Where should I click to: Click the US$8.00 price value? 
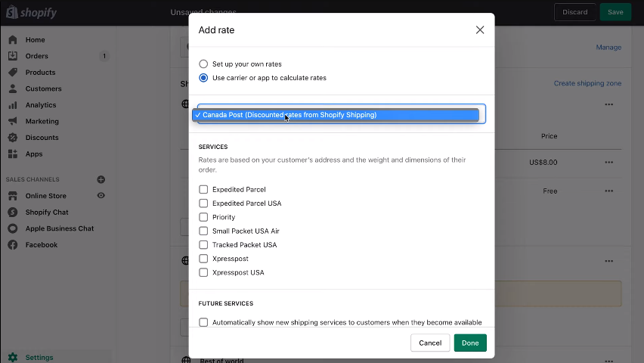(543, 163)
